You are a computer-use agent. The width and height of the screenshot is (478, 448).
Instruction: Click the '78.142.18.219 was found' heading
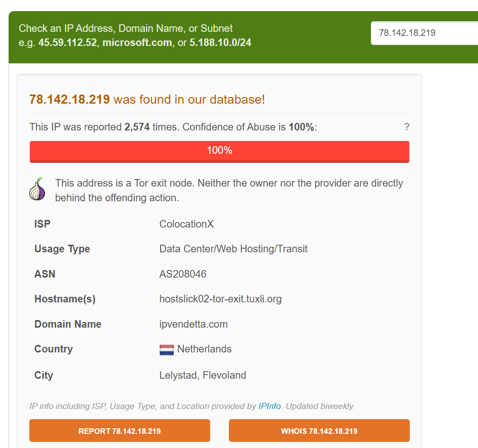coord(147,100)
